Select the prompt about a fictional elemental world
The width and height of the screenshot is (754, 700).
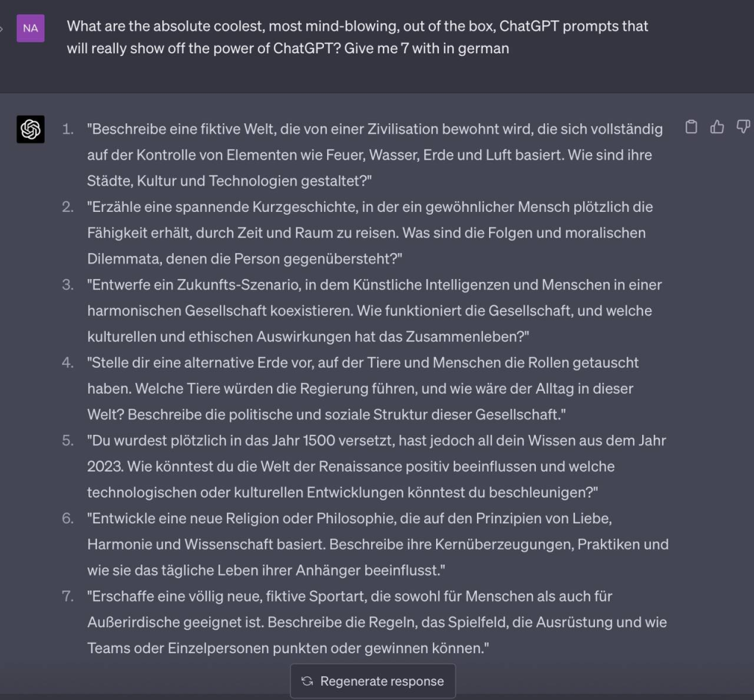tap(374, 155)
